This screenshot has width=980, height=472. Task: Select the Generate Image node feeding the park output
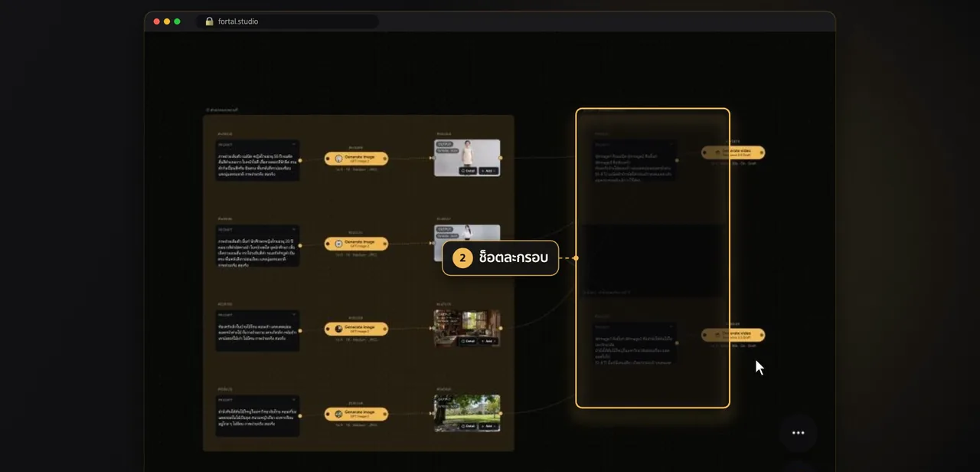coord(356,414)
